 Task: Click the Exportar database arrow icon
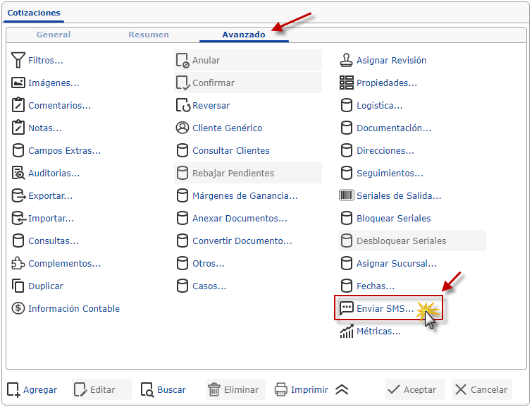pos(18,195)
